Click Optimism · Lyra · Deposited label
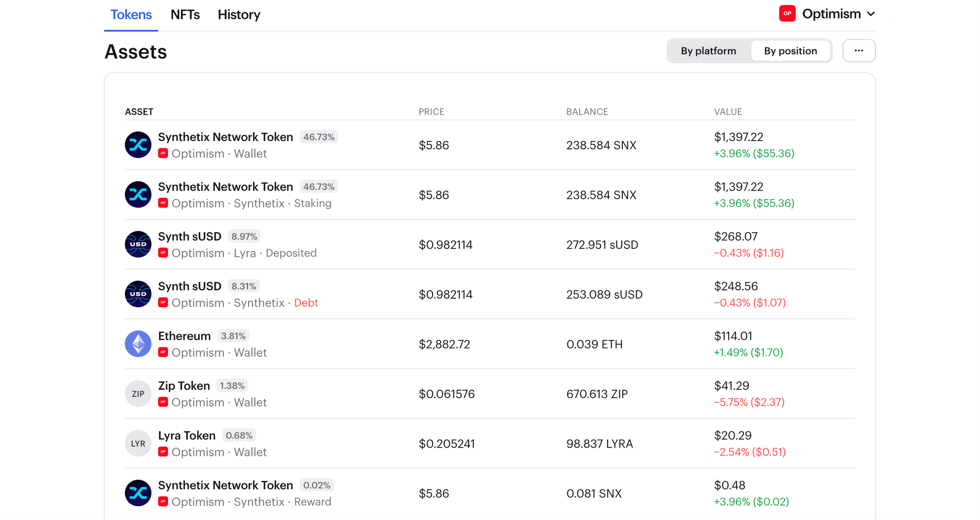This screenshot has height=520, width=980. click(x=244, y=253)
